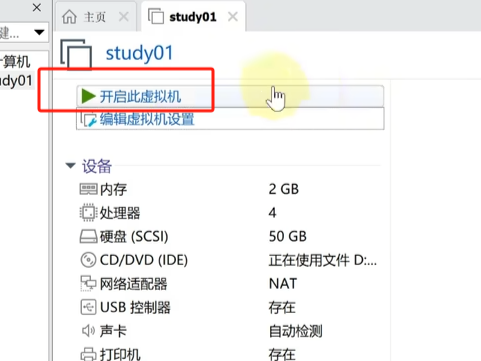This screenshot has height=361, width=481.
Task: Select the USB controller icon
Action: pyautogui.click(x=88, y=307)
